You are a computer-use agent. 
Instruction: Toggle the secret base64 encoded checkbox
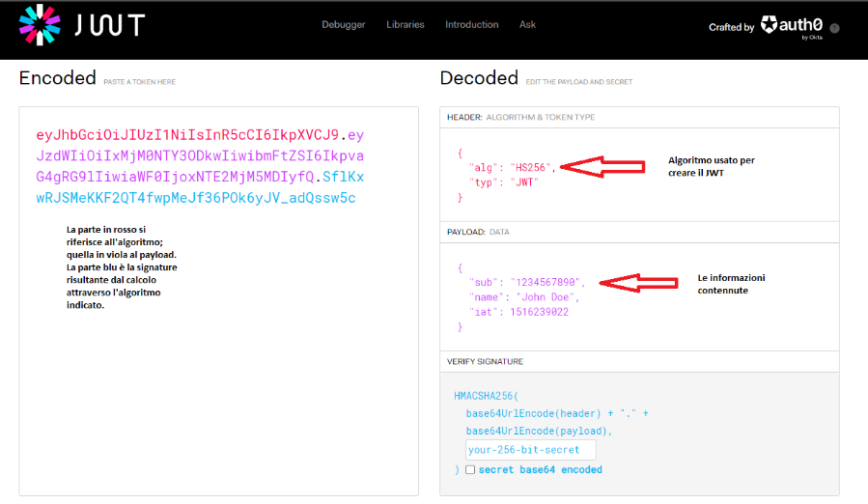470,469
